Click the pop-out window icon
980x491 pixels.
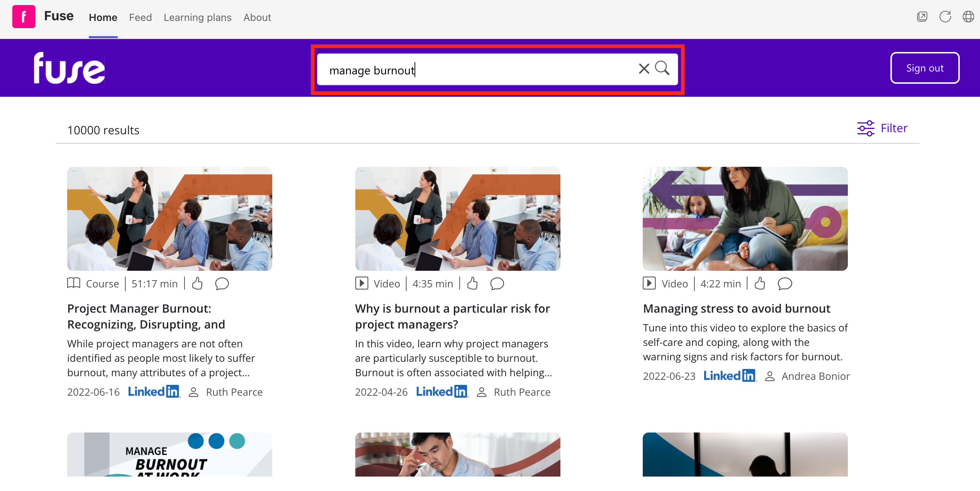point(922,17)
